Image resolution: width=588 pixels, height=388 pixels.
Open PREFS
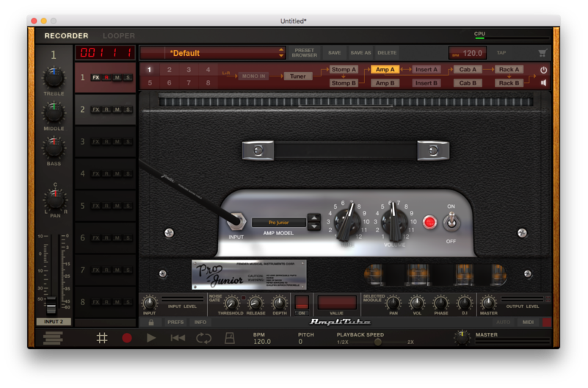click(175, 323)
